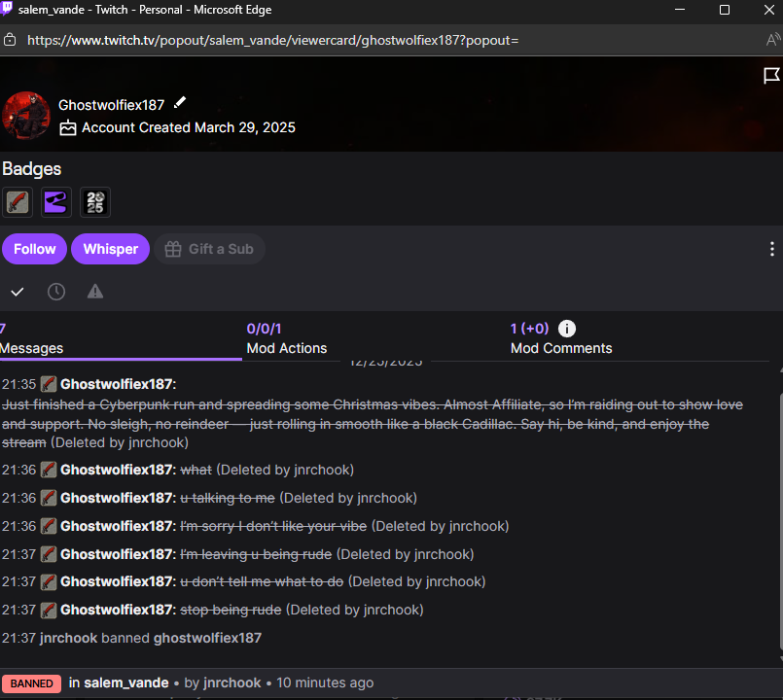Click the Twitch favicon in title bar
Screen dimensions: 783x700
pyautogui.click(x=7, y=9)
